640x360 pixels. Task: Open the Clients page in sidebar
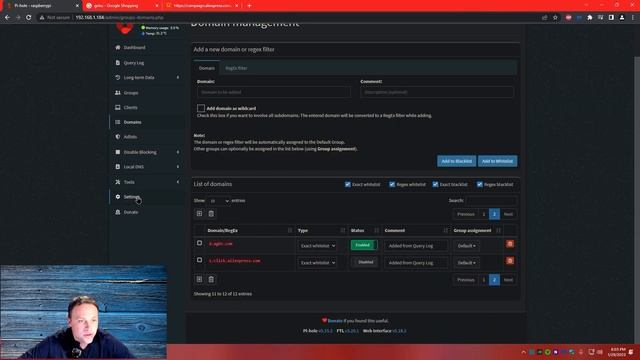pos(131,107)
